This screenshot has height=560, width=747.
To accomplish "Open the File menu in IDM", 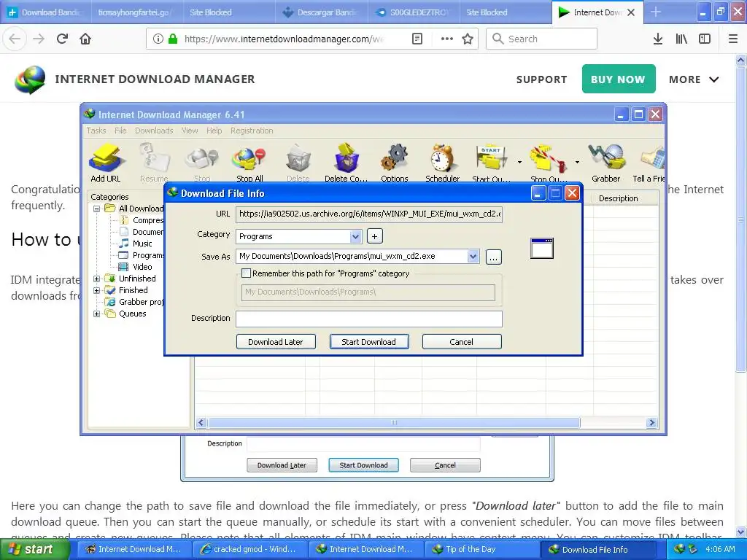I will point(120,131).
